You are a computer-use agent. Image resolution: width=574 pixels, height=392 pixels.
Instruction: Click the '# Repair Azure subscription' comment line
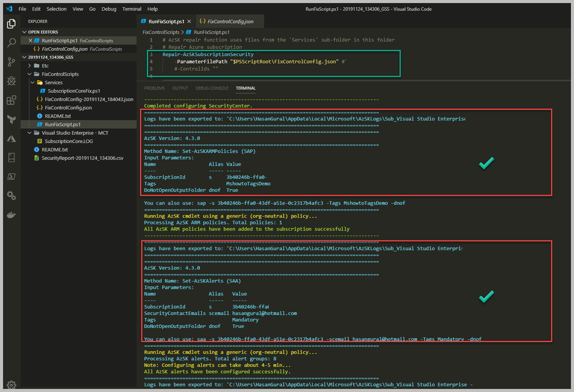[202, 47]
